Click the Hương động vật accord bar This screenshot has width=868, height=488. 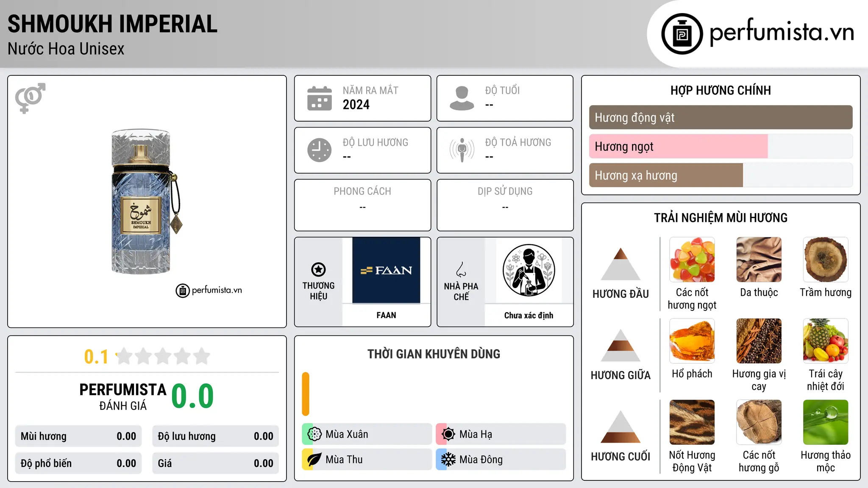(721, 117)
